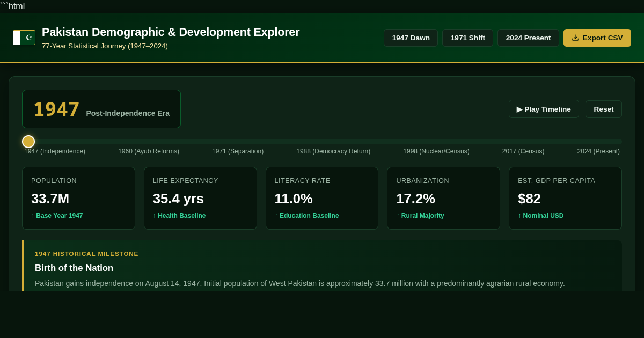Screen dimensions: 644x338
Task: Click the Post-Independence Era label
Action: (128, 113)
